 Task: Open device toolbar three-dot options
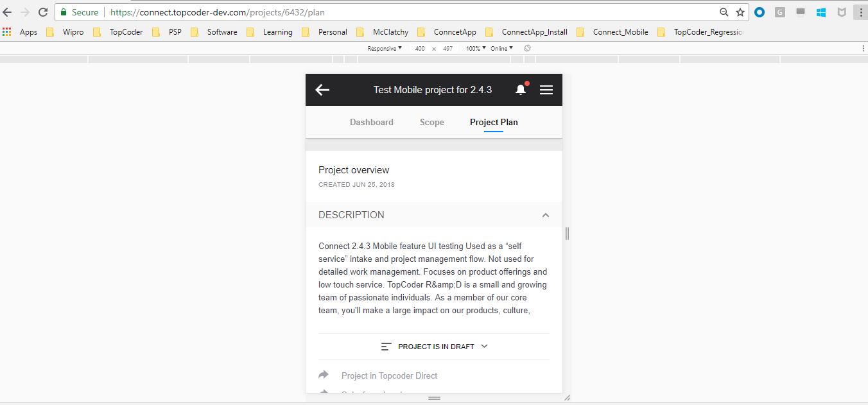click(x=863, y=49)
